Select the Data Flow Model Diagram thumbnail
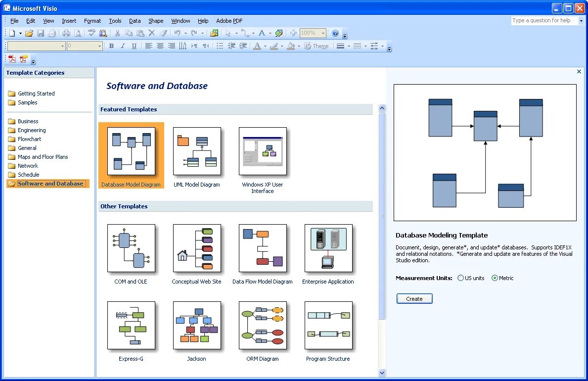This screenshot has height=381, width=588. pos(263,248)
